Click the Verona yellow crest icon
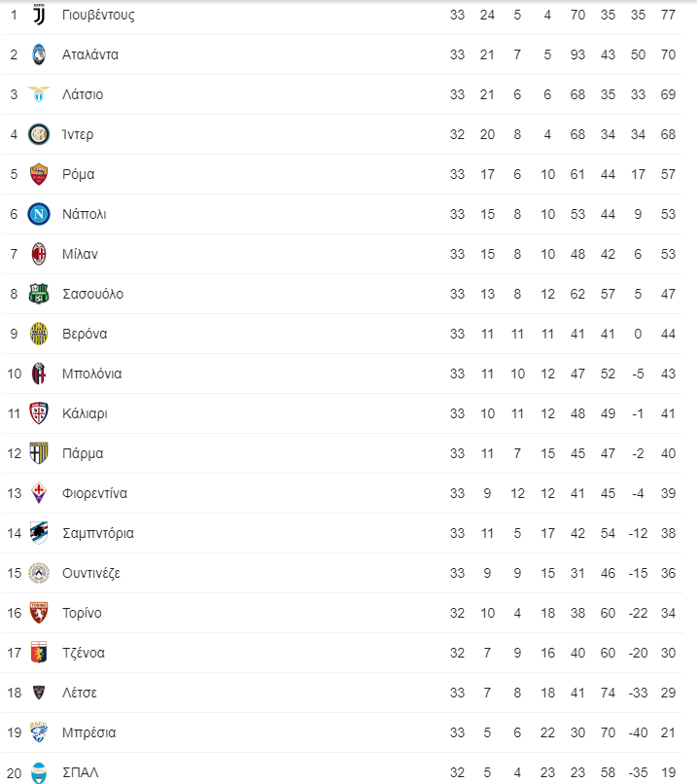This screenshot has height=784, width=697. point(39,334)
